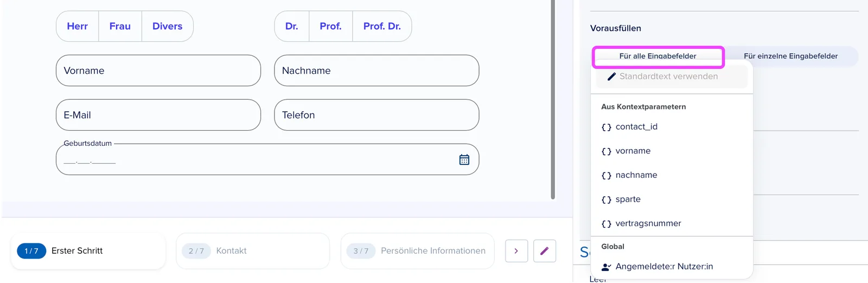
Task: Switch to Für einzelne Eingabefelder tab
Action: [x=791, y=56]
